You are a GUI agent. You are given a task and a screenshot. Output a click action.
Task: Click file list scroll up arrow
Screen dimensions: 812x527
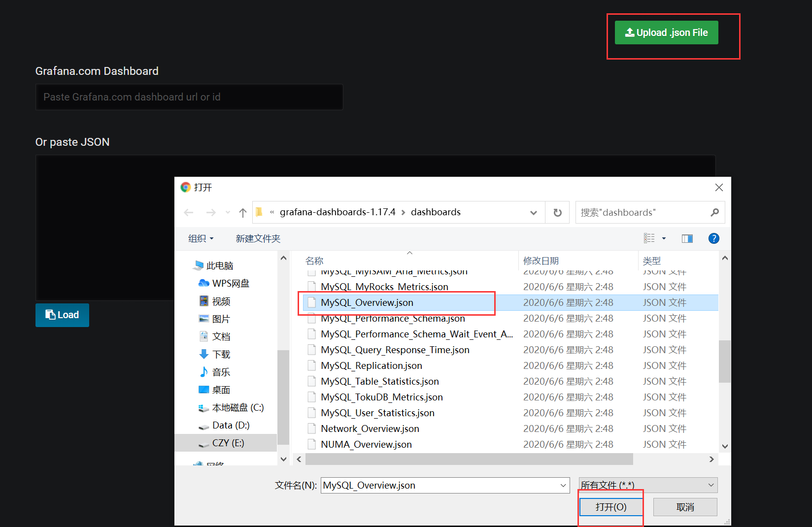point(725,258)
